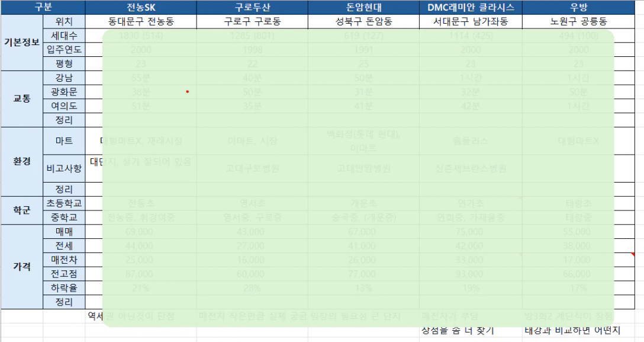Click the 494 (100) cell
Screen dimensions: 644x342
[578, 36]
